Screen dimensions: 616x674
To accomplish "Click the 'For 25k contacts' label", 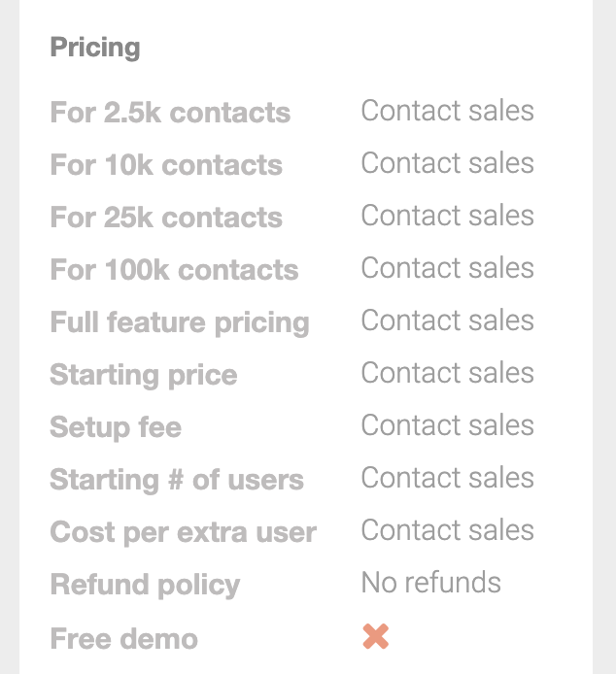I will coord(166,218).
